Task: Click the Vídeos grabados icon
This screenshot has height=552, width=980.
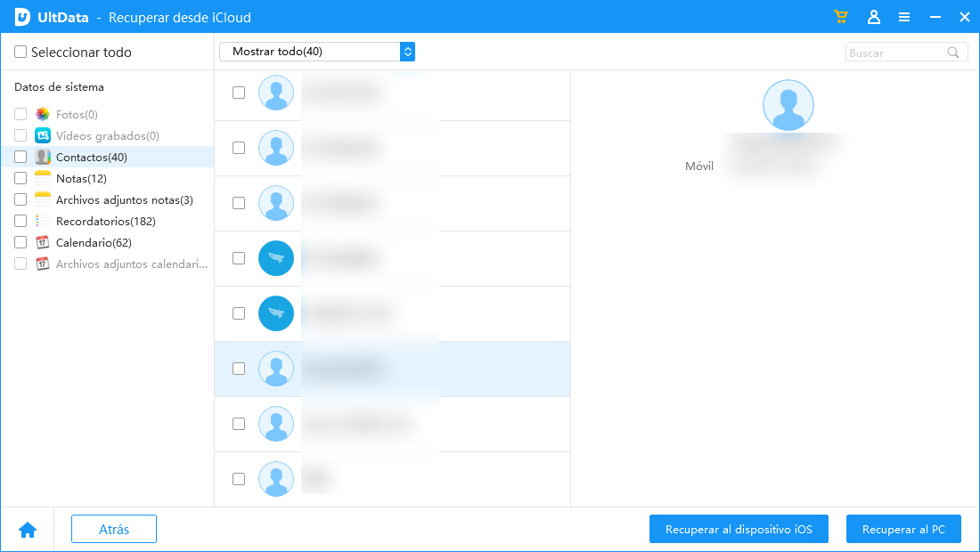Action: (43, 135)
